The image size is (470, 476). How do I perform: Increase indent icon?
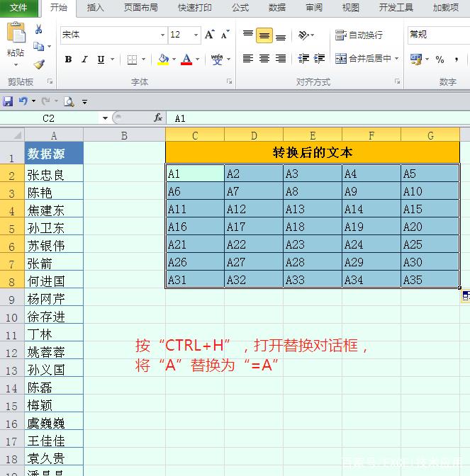tap(319, 58)
